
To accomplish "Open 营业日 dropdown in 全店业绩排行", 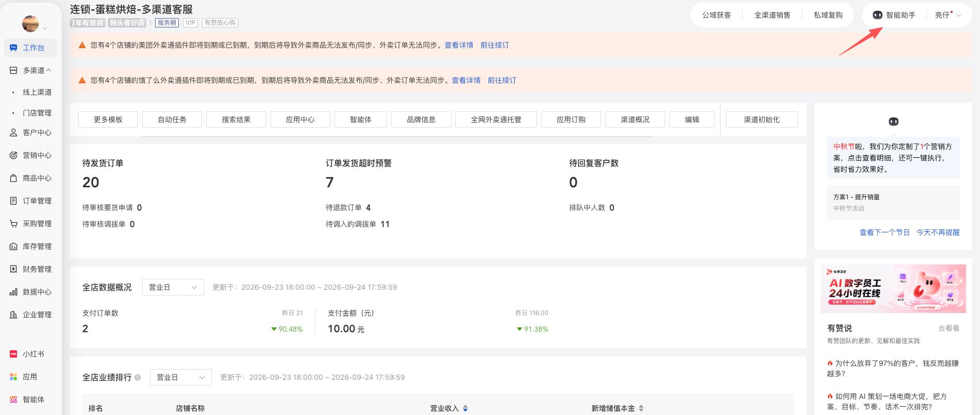I will pos(181,377).
